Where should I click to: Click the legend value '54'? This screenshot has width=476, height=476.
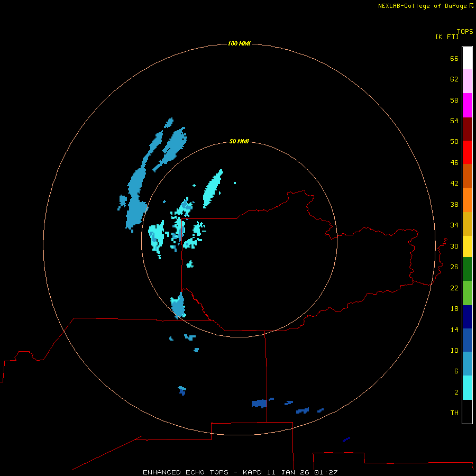point(454,121)
